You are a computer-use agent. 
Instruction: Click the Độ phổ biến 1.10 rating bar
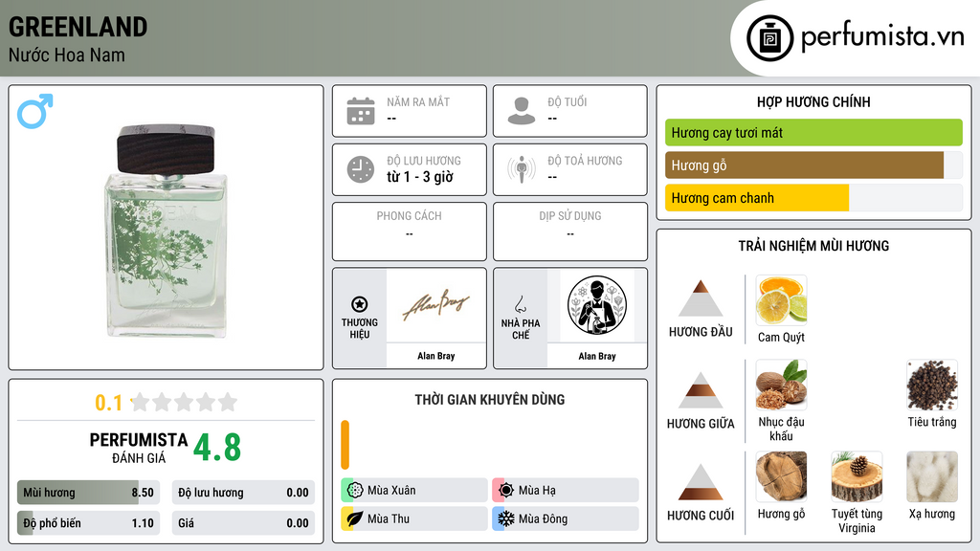[89, 523]
